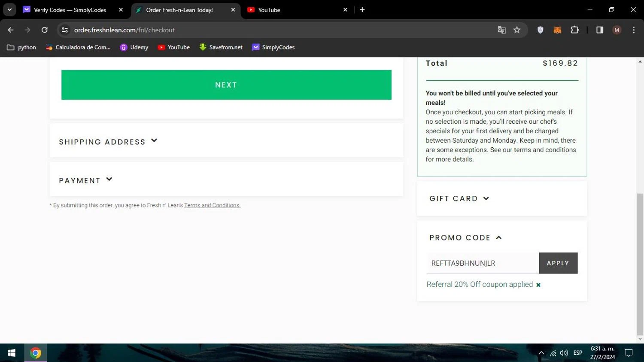Open the Terms and Conditions link
644x362 pixels.
click(212, 205)
